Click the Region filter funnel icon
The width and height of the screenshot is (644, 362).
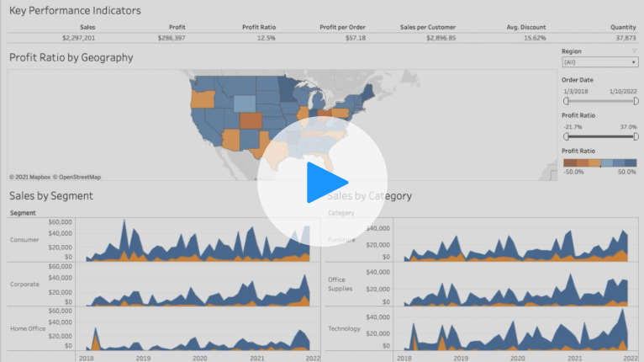(634, 51)
